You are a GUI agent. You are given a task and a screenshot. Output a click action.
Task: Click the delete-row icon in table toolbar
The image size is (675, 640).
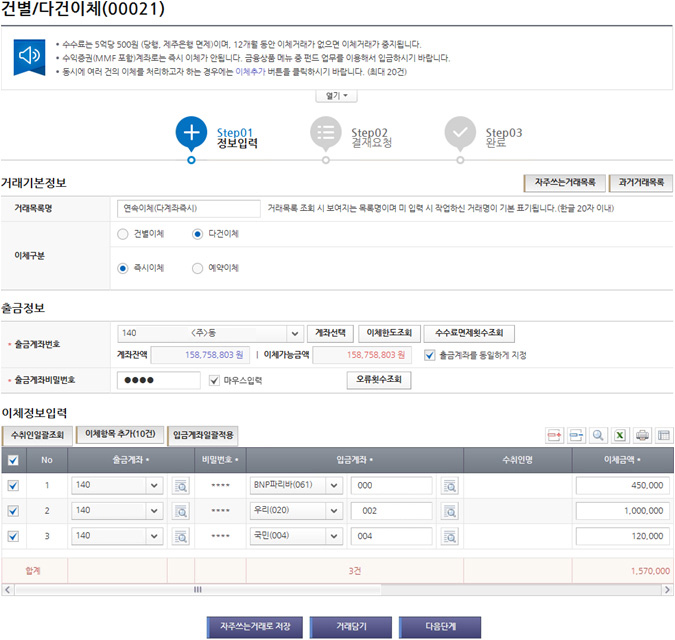(576, 436)
